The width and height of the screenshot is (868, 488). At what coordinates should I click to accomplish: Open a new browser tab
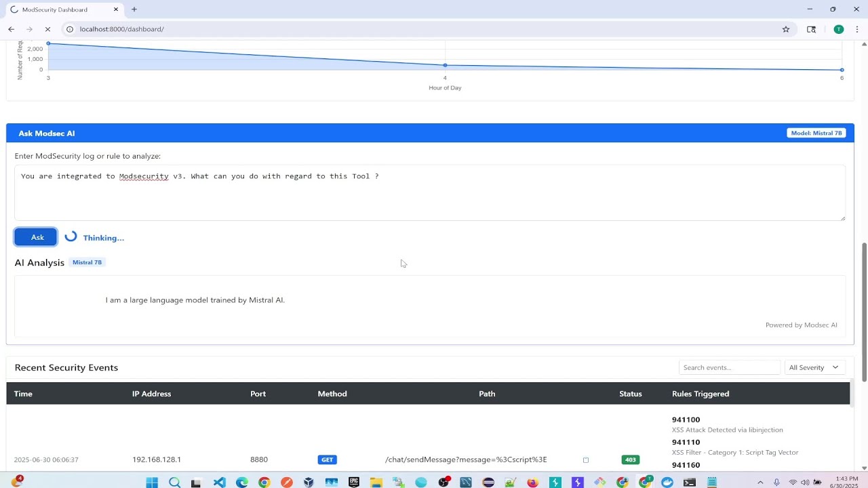[x=134, y=9]
